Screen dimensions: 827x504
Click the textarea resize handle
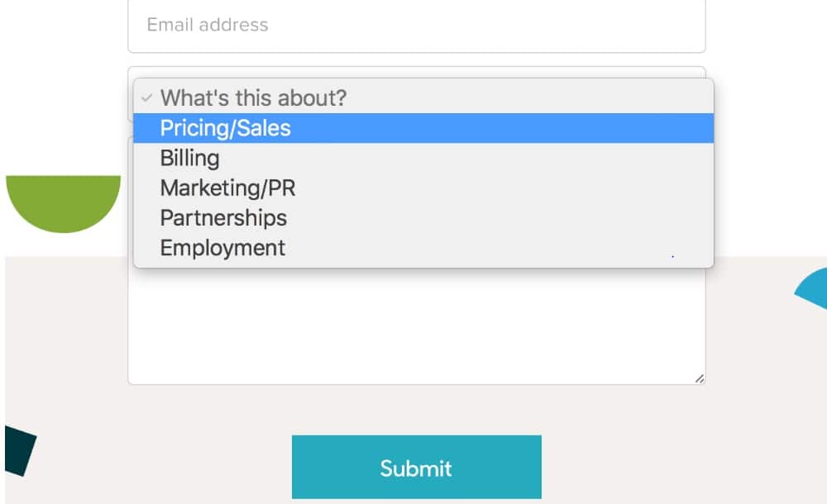[x=699, y=378]
